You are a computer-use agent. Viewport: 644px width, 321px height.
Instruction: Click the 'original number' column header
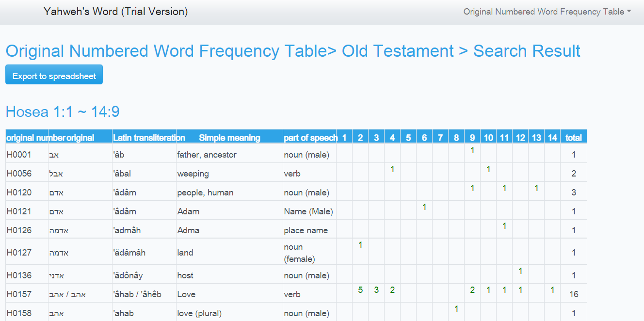27,138
